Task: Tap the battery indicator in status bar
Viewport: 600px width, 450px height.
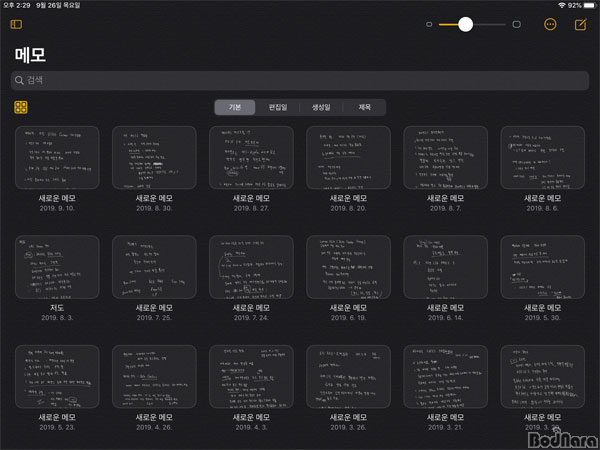Action: [589, 5]
